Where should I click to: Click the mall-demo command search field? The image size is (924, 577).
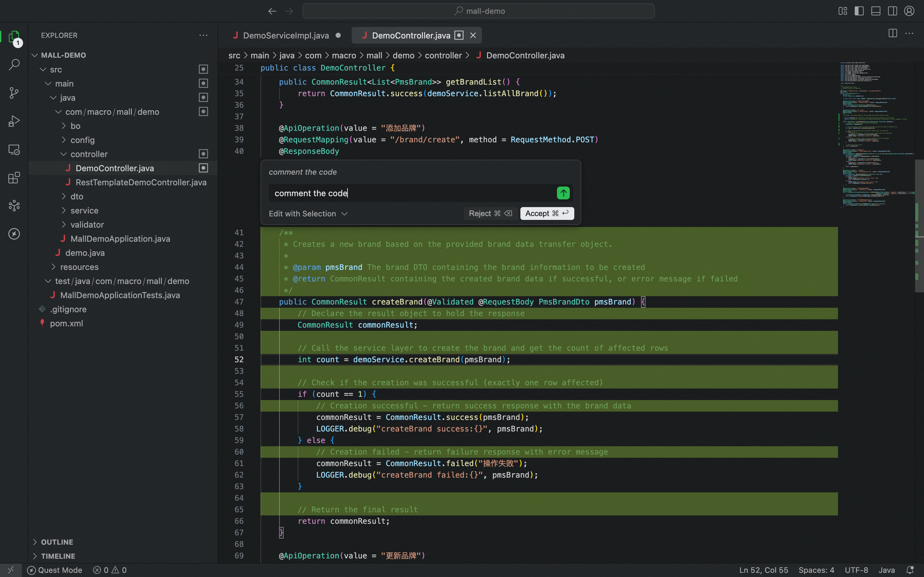tap(478, 11)
